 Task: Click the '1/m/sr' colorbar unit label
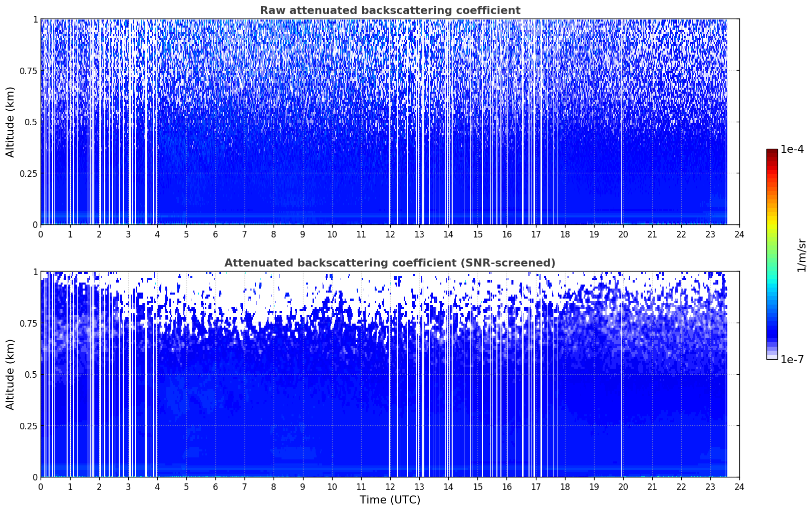802,254
